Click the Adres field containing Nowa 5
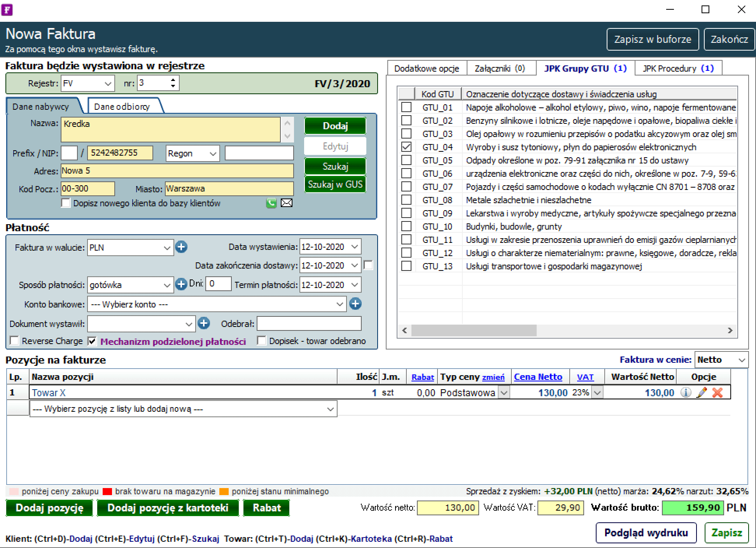The height and width of the screenshot is (548, 756). (x=177, y=171)
